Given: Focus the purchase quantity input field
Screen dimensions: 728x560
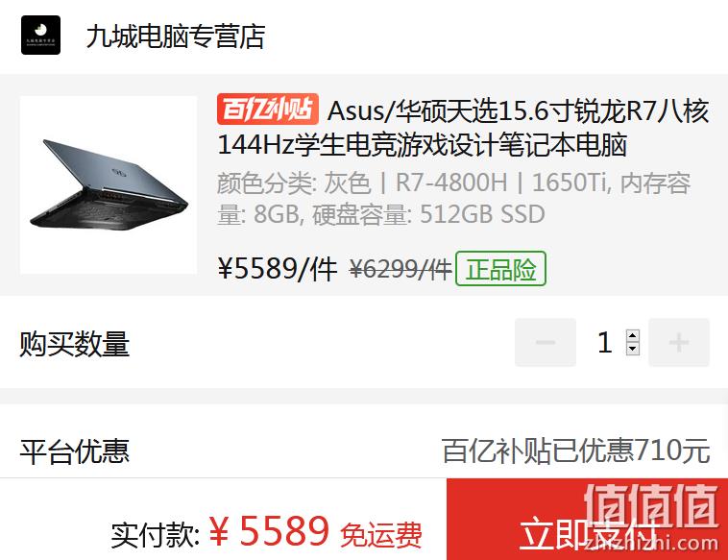Looking at the screenshot, I should point(612,342).
